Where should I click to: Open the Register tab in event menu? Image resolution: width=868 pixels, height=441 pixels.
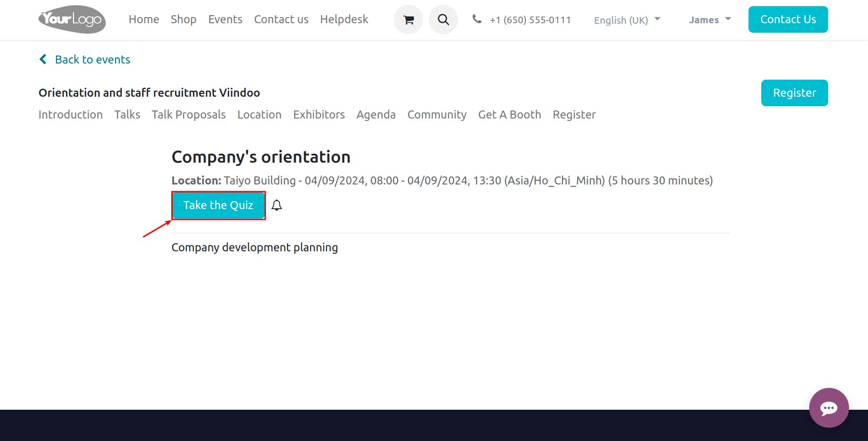pyautogui.click(x=574, y=115)
